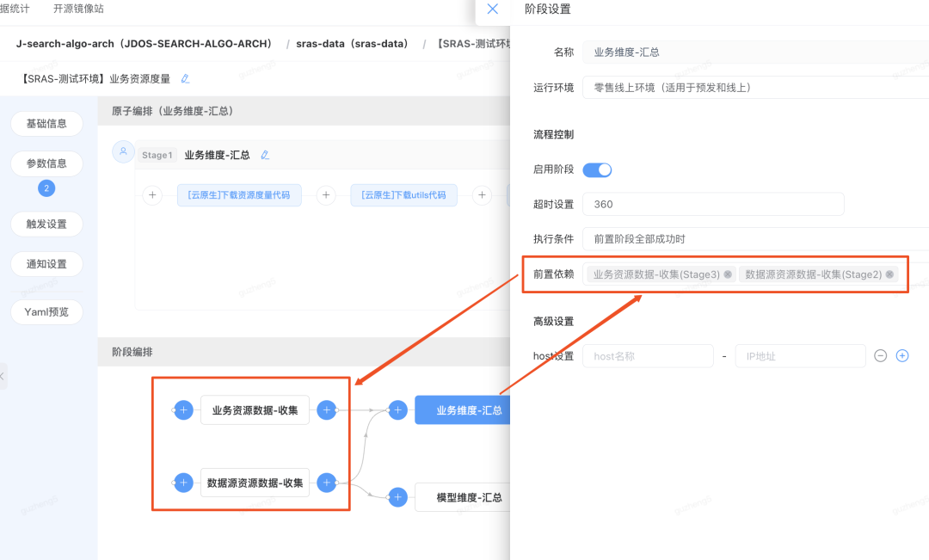Close the 阶段设置 side panel
The width and height of the screenshot is (929, 560).
pyautogui.click(x=492, y=9)
